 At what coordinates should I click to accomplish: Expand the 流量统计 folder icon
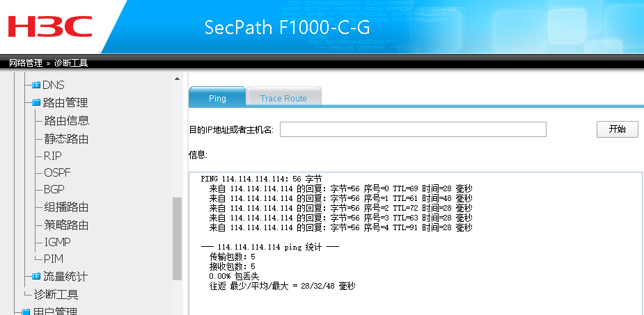pyautogui.click(x=36, y=277)
